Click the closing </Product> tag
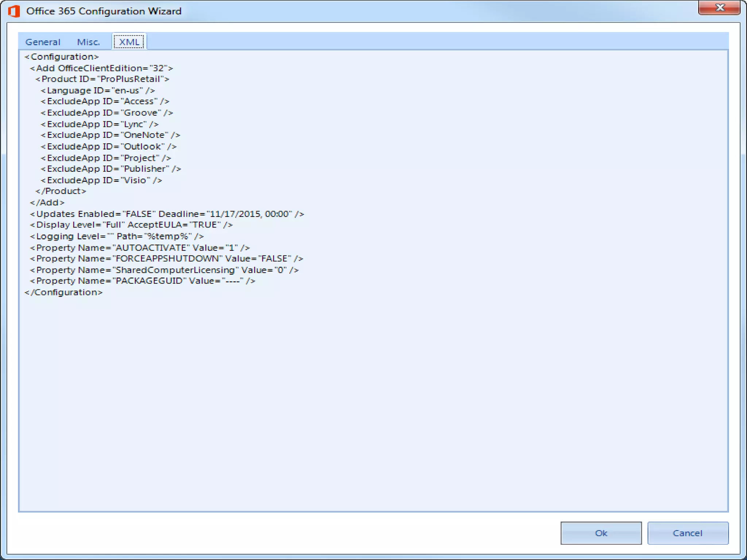This screenshot has width=747, height=560. pyautogui.click(x=61, y=191)
